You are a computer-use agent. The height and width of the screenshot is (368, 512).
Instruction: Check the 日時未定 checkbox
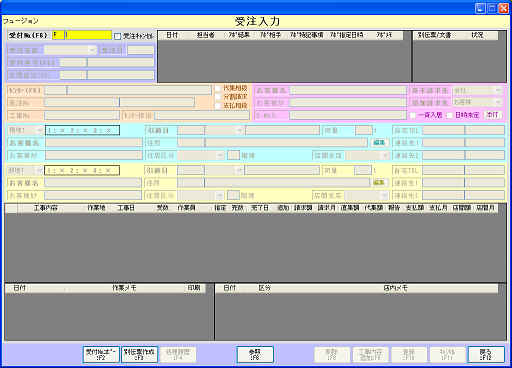point(450,115)
